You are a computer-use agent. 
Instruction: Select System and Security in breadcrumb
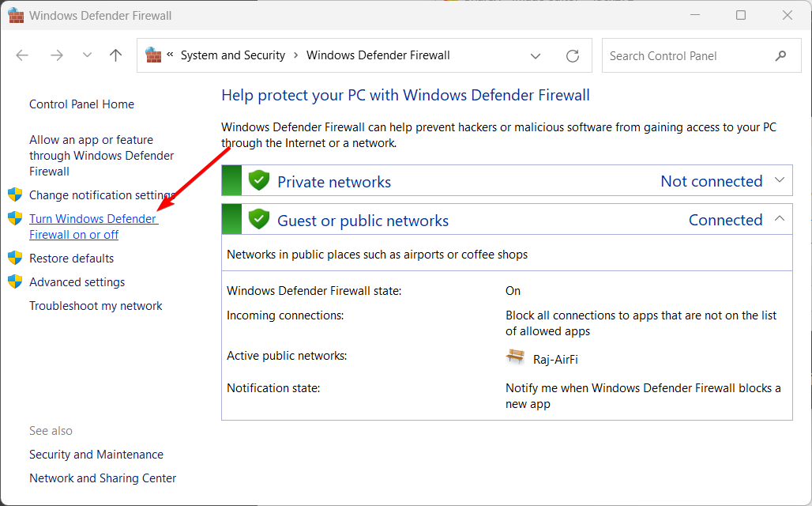click(x=233, y=55)
